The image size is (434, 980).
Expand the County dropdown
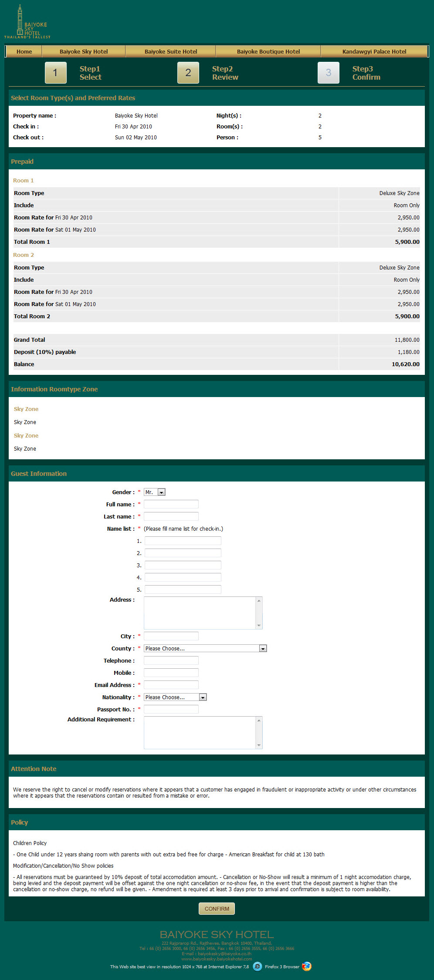point(205,648)
